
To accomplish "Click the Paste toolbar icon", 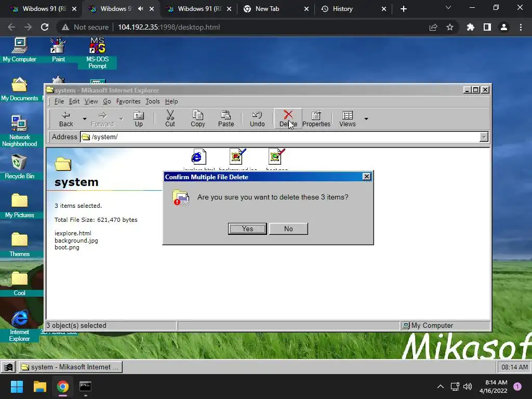I will click(x=226, y=119).
